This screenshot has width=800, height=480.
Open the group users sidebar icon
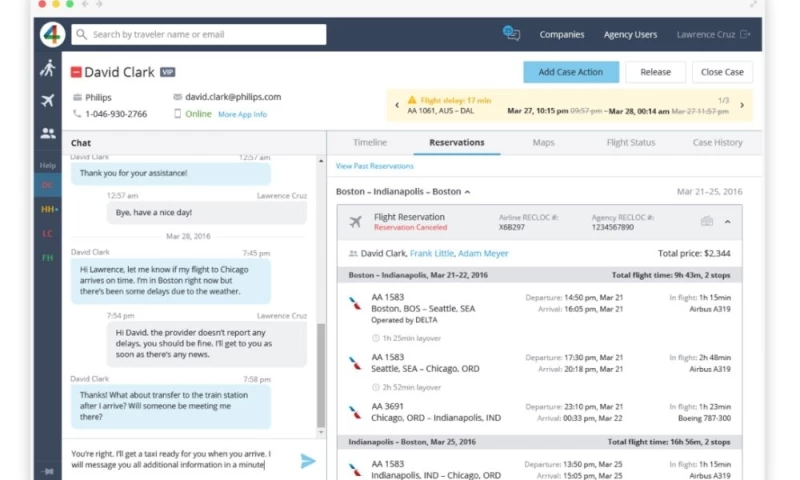click(48, 133)
